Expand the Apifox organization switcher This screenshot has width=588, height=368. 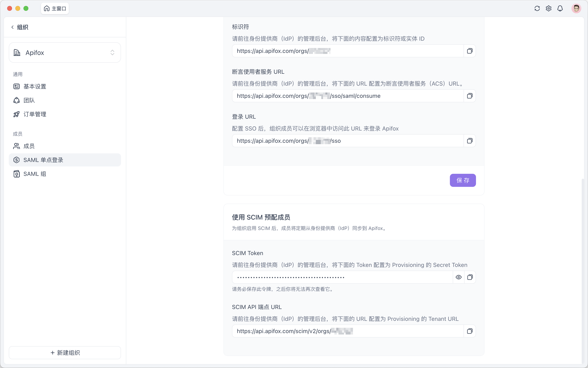[112, 52]
